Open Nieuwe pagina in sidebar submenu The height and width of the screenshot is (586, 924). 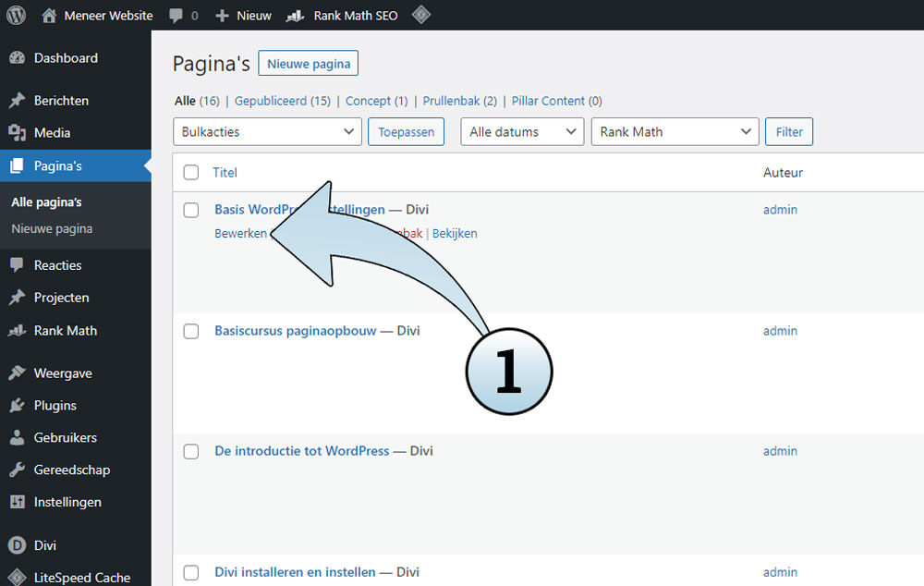pyautogui.click(x=52, y=229)
